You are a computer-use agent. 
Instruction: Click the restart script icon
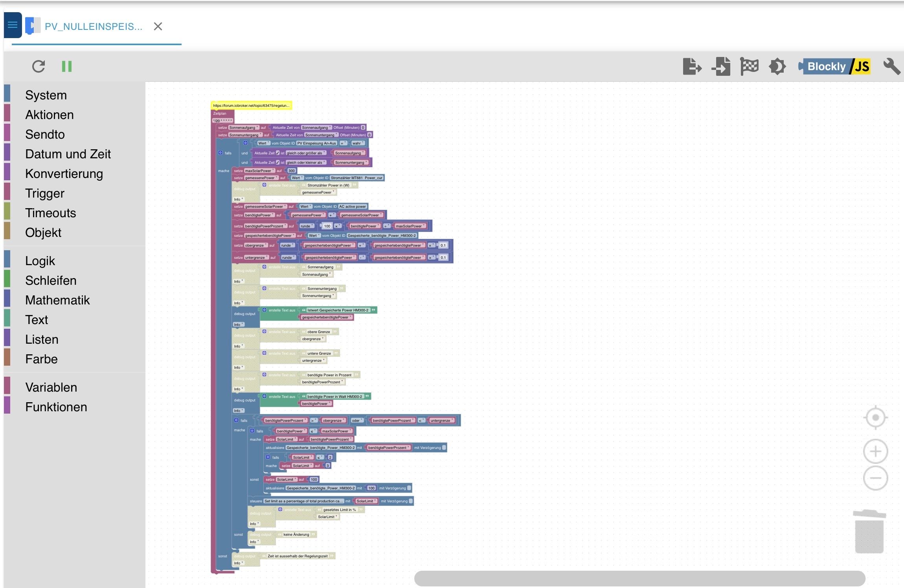click(x=39, y=66)
